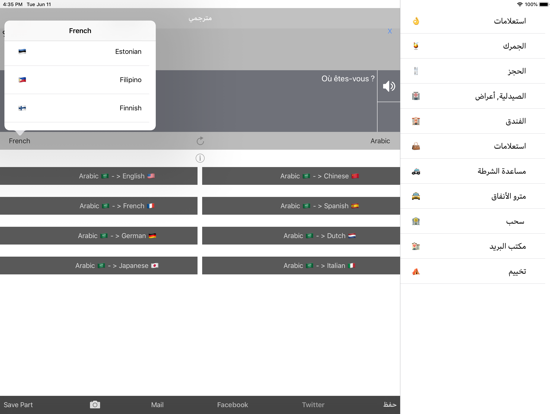Select Estonian in the language list
The height and width of the screenshot is (414, 552).
80,51
